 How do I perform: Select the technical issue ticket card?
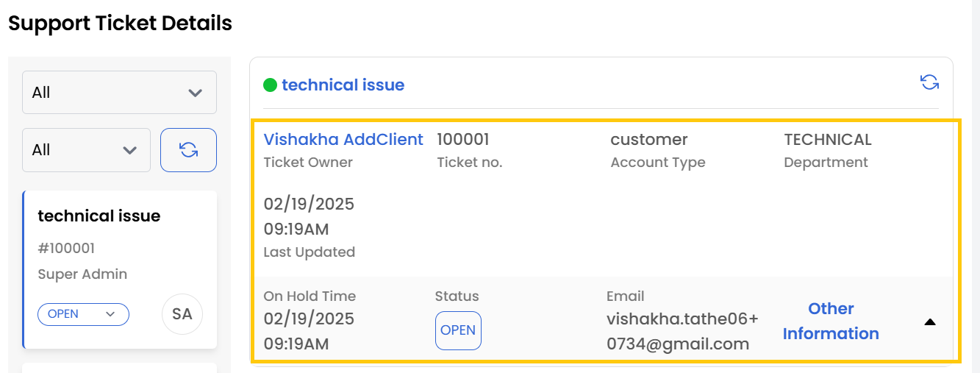click(x=99, y=216)
